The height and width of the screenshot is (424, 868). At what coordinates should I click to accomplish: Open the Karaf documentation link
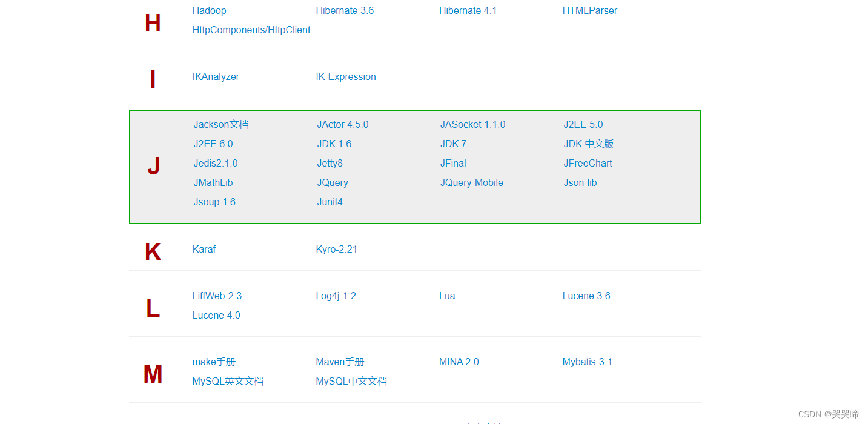pos(204,249)
